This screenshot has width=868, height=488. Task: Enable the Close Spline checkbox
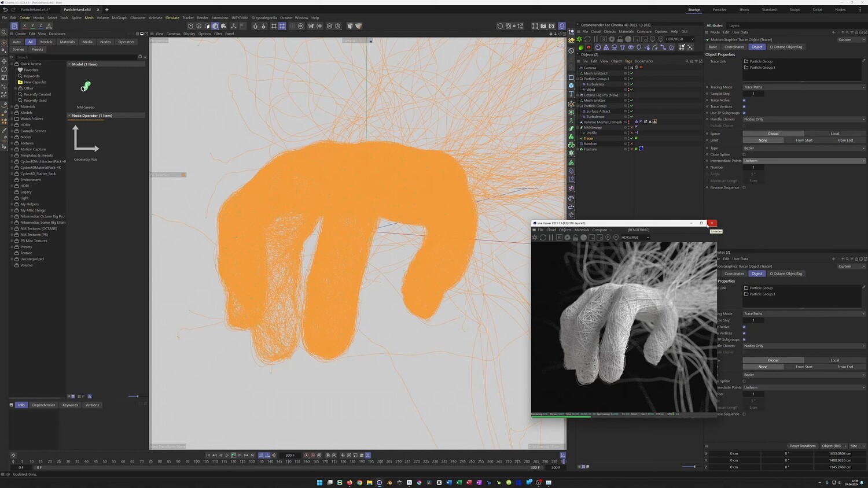pos(744,154)
